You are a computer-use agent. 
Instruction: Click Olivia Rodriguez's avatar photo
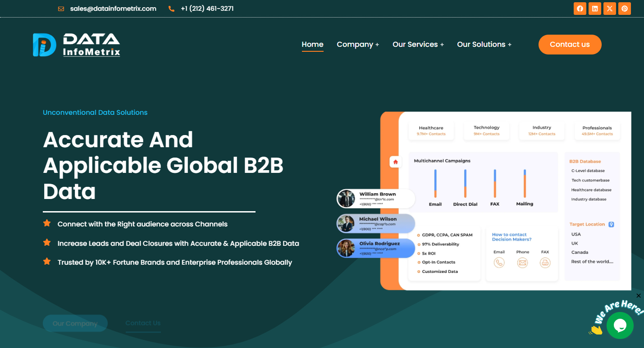point(346,248)
